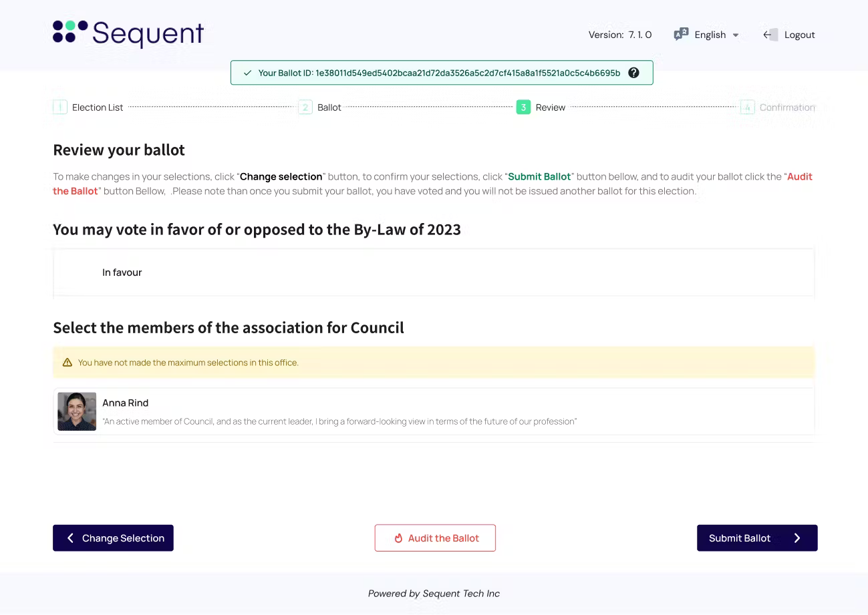This screenshot has height=615, width=868.
Task: Toggle the maximum selections warning banner
Action: coord(434,362)
